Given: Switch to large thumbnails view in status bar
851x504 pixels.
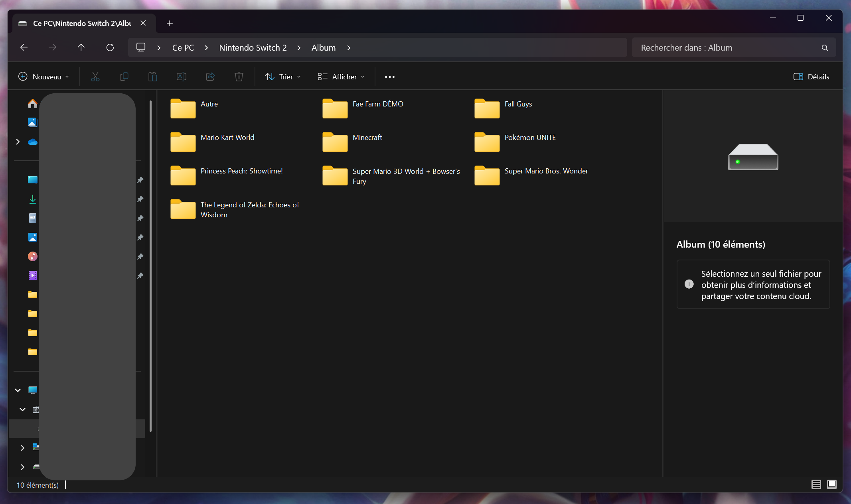Looking at the screenshot, I should [x=832, y=484].
